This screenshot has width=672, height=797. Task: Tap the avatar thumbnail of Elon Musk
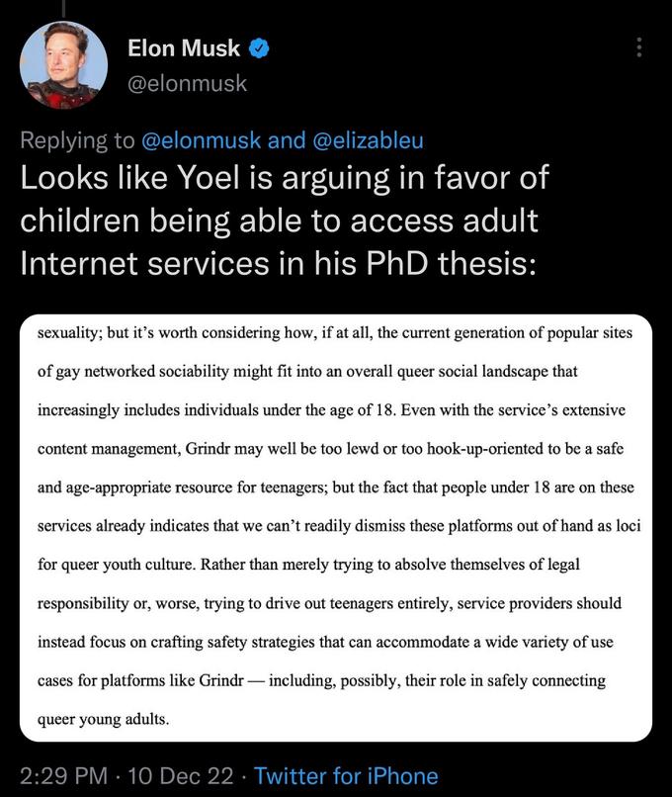point(64,64)
